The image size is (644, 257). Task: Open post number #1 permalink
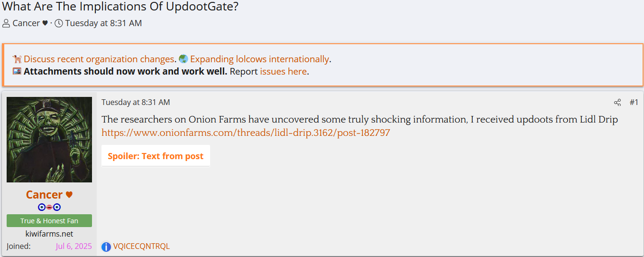(634, 103)
